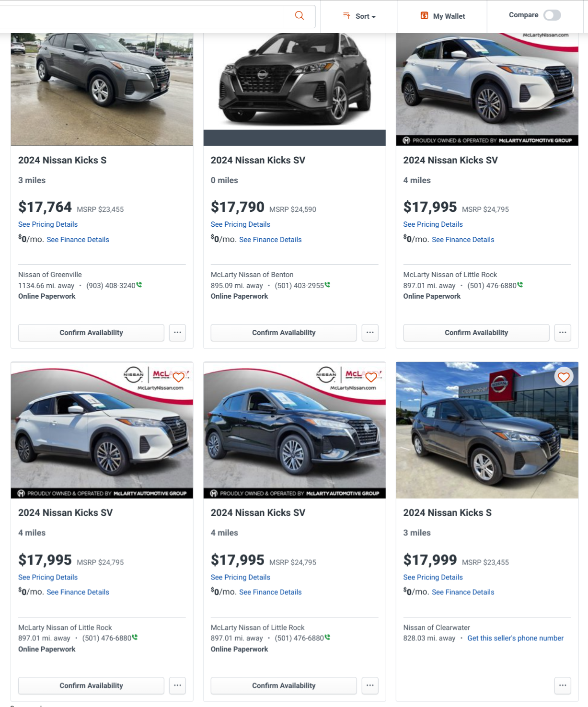This screenshot has height=707, width=588.
Task: Favorite the black Kicks SV with heart icon
Action: pos(371,377)
